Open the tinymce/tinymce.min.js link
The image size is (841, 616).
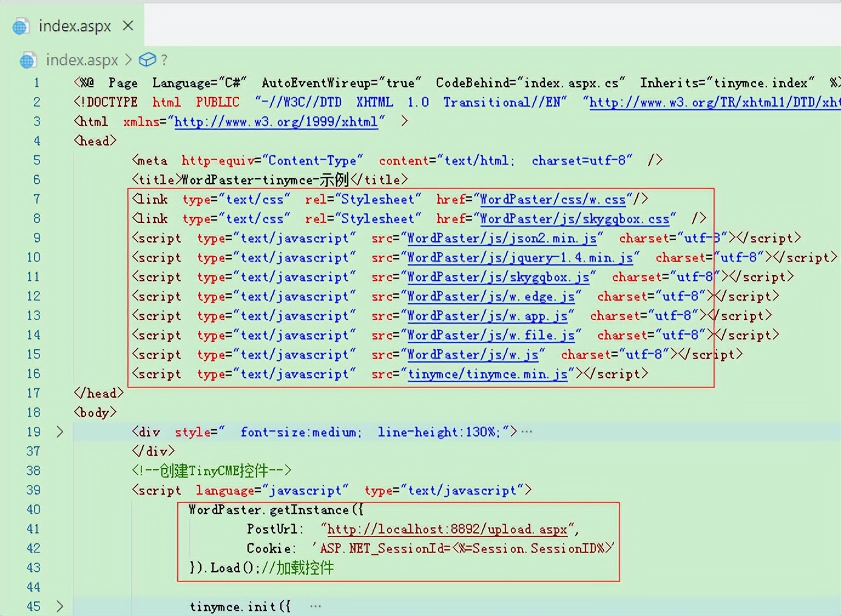[487, 374]
